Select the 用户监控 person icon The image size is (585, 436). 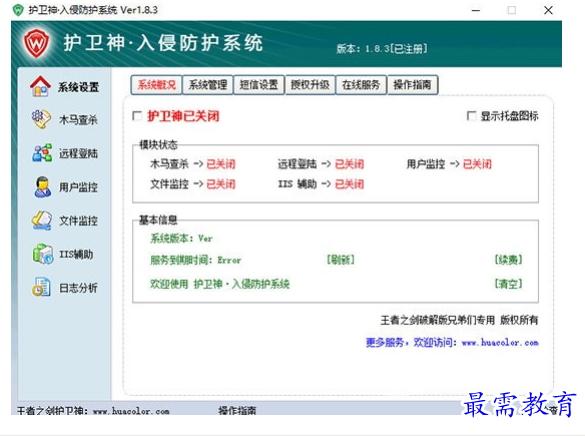coord(43,186)
